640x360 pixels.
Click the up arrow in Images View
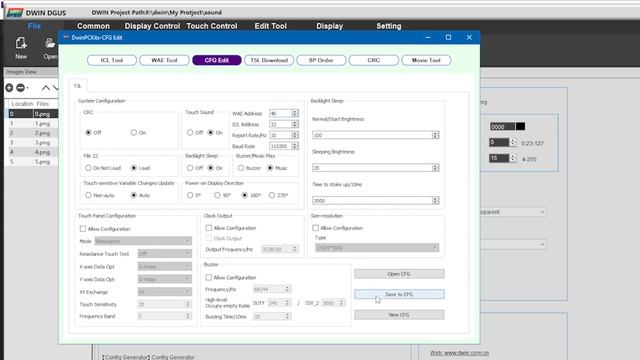(x=46, y=88)
